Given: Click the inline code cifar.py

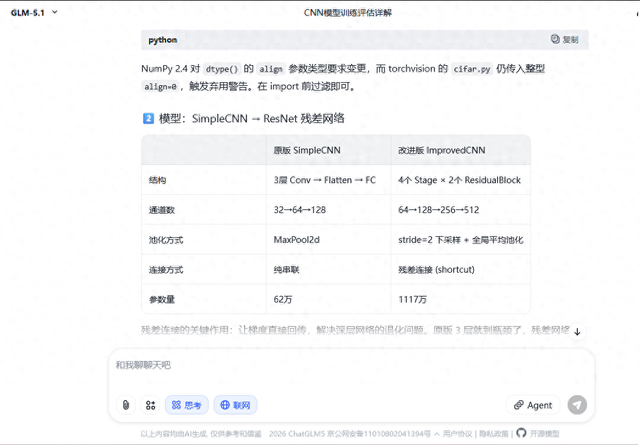Looking at the screenshot, I should [472, 69].
